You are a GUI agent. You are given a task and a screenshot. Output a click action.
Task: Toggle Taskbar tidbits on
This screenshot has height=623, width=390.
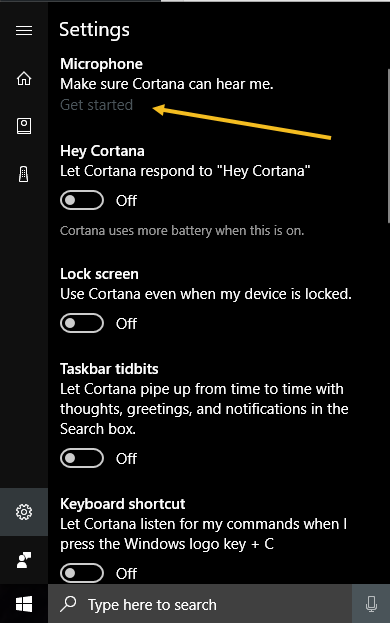[82, 458]
